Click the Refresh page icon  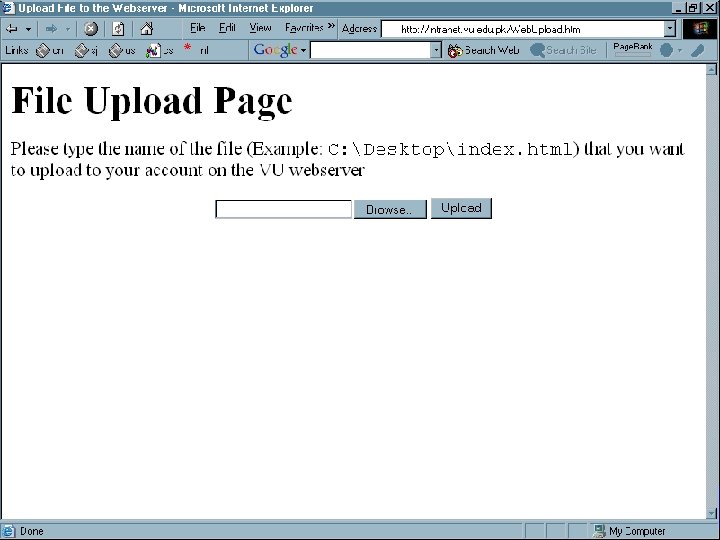(x=118, y=29)
